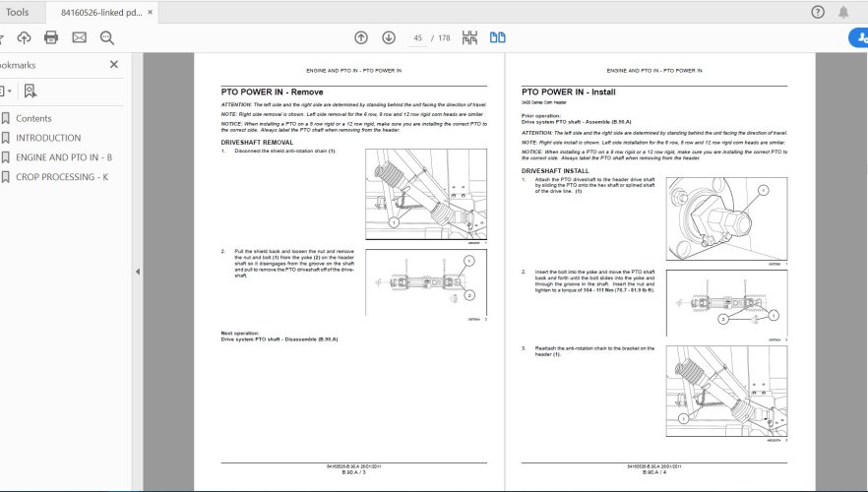Go to previous page with up arrow

[x=361, y=37]
